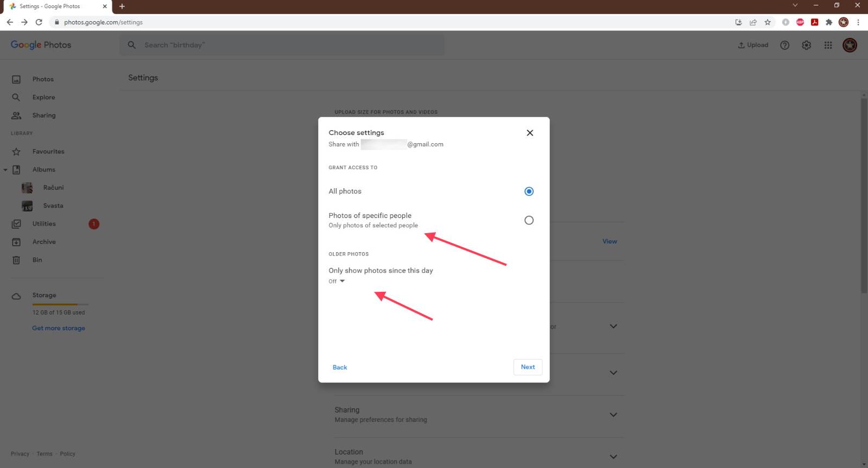Open Utilities in the sidebar
This screenshot has width=868, height=468.
pyautogui.click(x=43, y=223)
